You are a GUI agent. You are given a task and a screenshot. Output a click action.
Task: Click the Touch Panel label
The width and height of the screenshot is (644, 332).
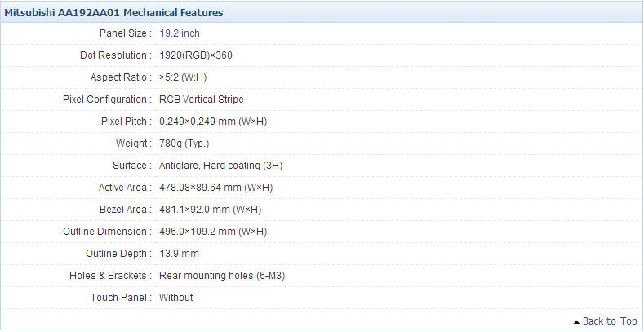(x=122, y=298)
